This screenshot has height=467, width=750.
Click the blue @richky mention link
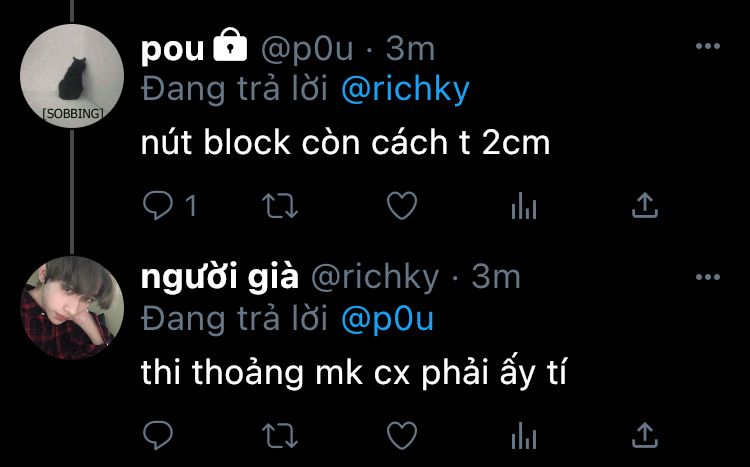point(405,89)
